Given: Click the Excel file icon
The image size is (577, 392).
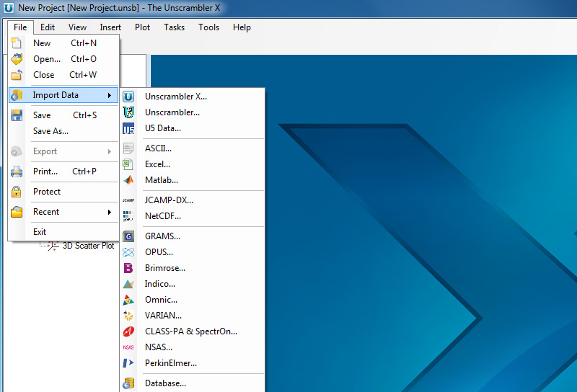Looking at the screenshot, I should point(128,164).
